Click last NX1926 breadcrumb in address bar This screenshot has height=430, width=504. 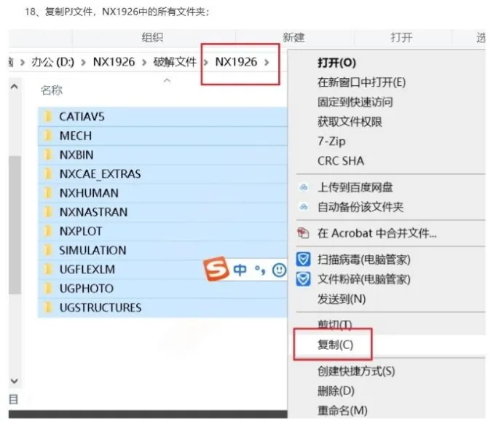(236, 62)
